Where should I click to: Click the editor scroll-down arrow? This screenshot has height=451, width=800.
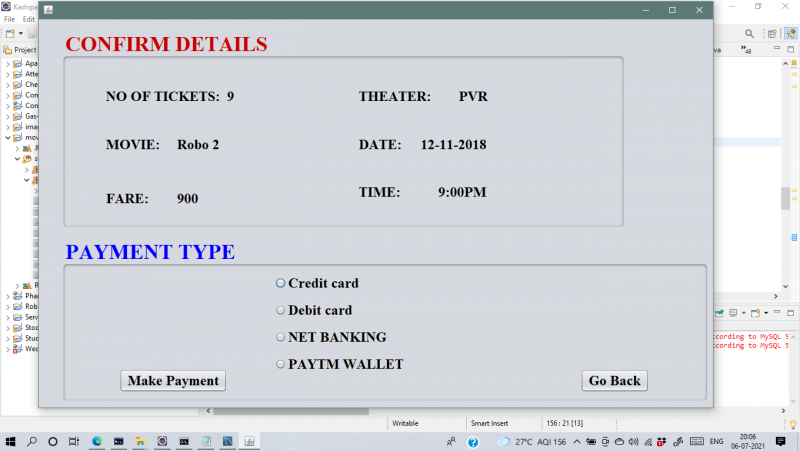click(x=785, y=286)
